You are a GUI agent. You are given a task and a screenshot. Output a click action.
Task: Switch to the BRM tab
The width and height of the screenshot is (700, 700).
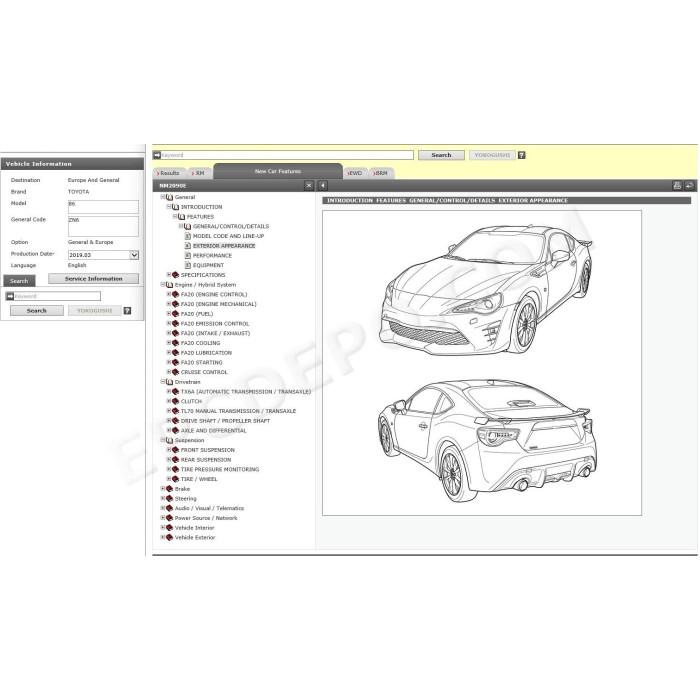(381, 173)
